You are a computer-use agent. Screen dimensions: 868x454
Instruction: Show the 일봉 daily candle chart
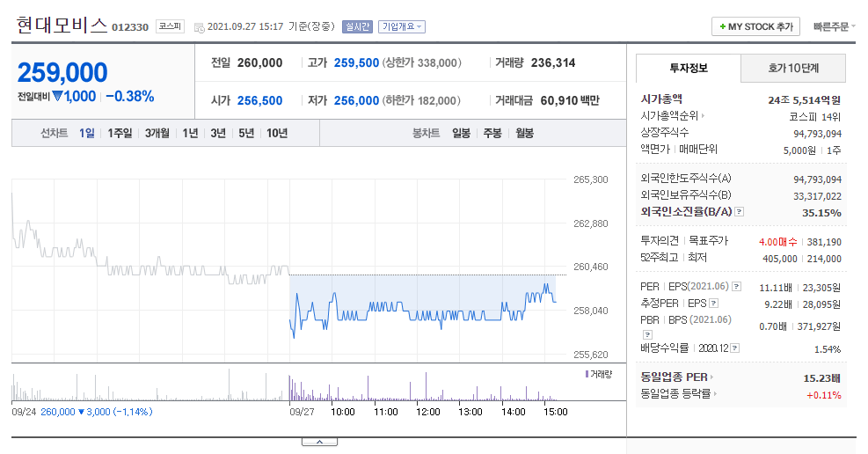coord(461,134)
